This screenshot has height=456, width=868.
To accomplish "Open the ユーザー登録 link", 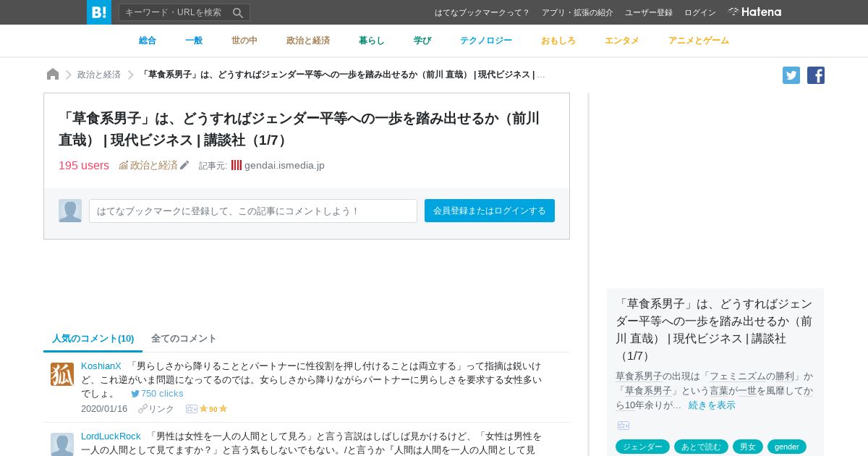I will pos(649,12).
